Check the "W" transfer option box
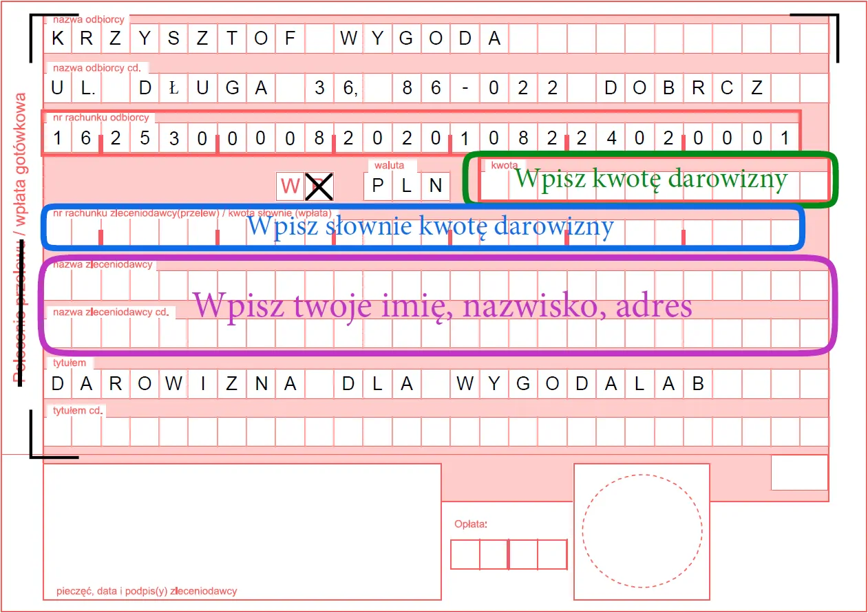The image size is (868, 613). point(290,185)
